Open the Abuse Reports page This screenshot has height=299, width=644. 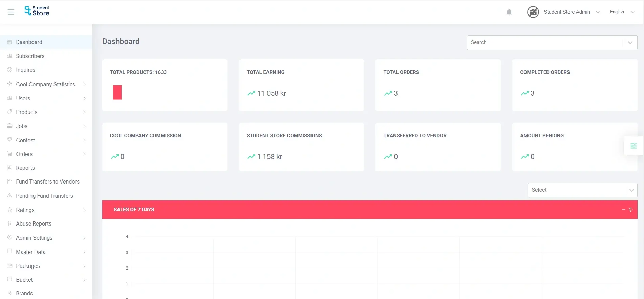(x=34, y=223)
